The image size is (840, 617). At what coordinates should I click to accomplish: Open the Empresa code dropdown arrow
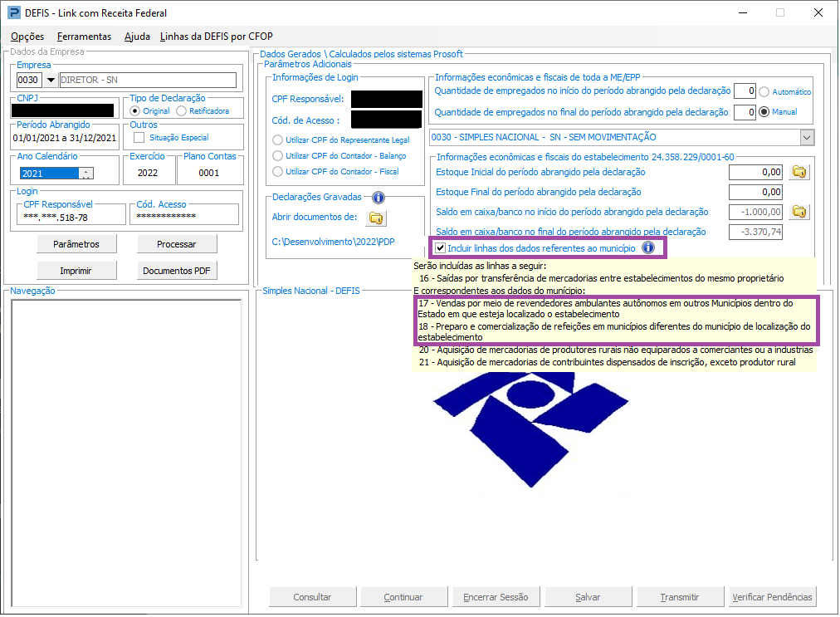(x=51, y=80)
